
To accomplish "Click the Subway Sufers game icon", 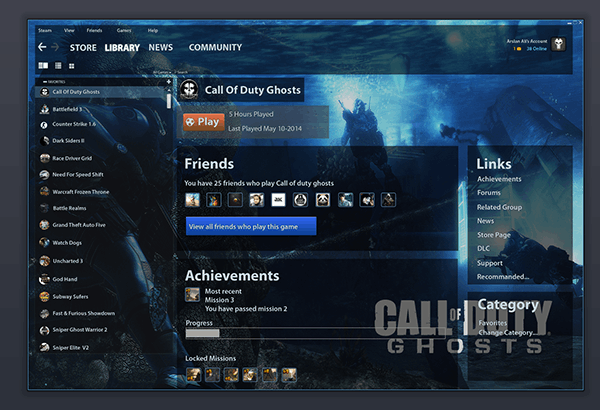I will 44,296.
